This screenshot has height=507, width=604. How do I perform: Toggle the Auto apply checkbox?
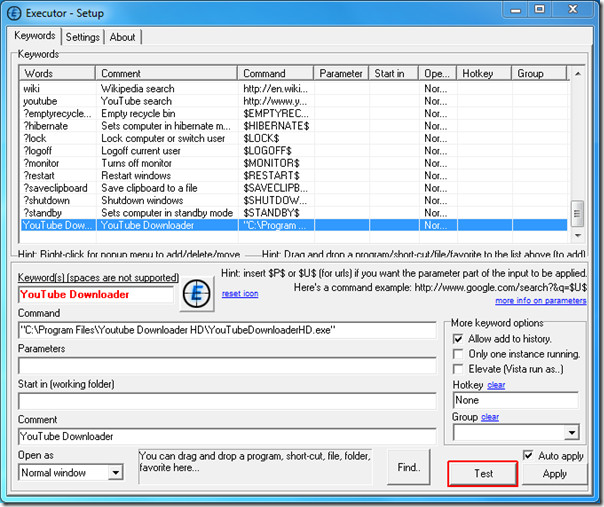pyautogui.click(x=529, y=455)
